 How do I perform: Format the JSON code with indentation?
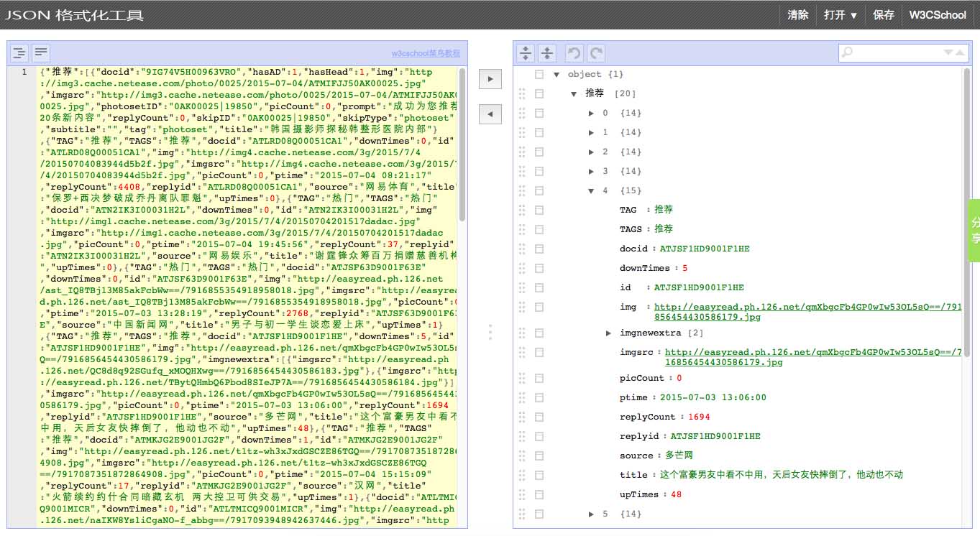tap(19, 52)
